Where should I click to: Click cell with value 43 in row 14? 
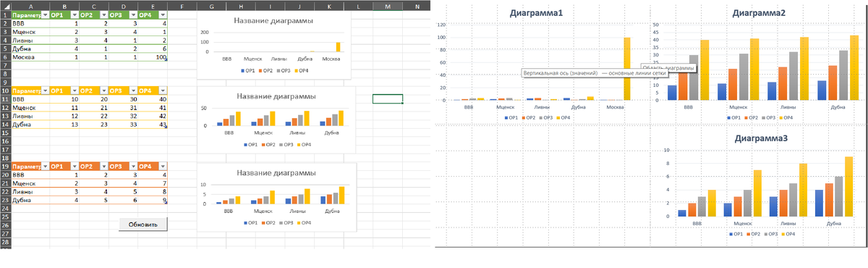(x=153, y=125)
